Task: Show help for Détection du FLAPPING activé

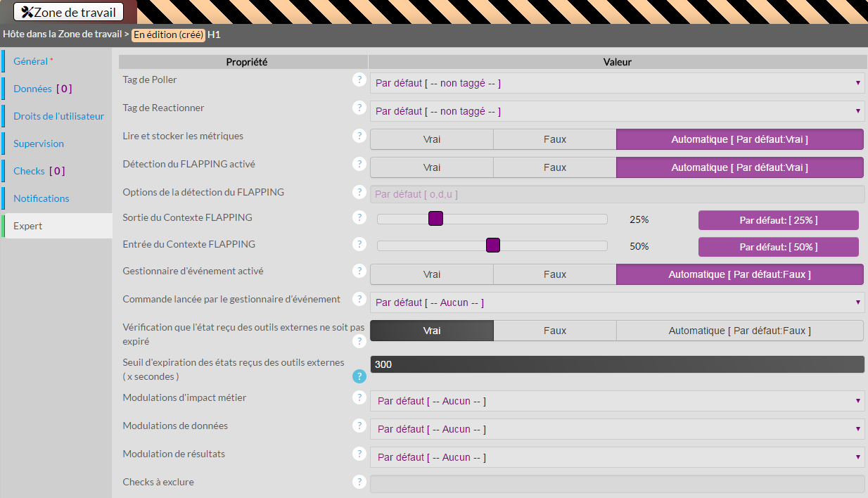Action: [359, 164]
